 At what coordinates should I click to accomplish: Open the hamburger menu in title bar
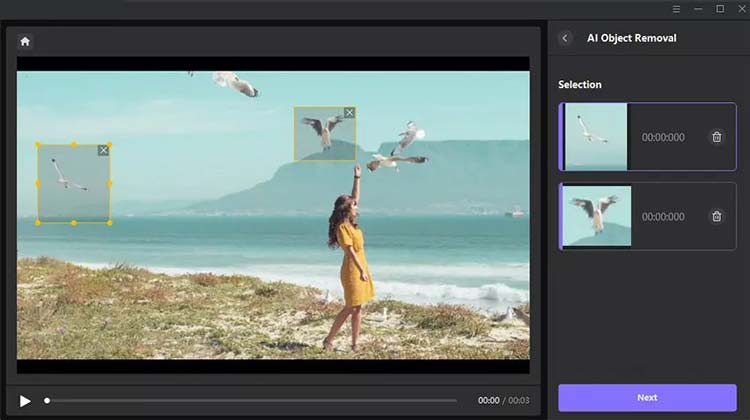677,9
